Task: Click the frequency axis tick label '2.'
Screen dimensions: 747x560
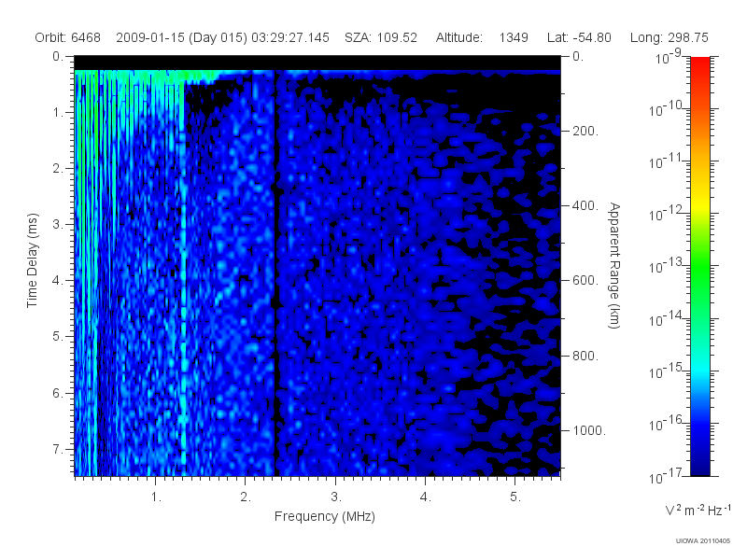Action: (x=246, y=497)
